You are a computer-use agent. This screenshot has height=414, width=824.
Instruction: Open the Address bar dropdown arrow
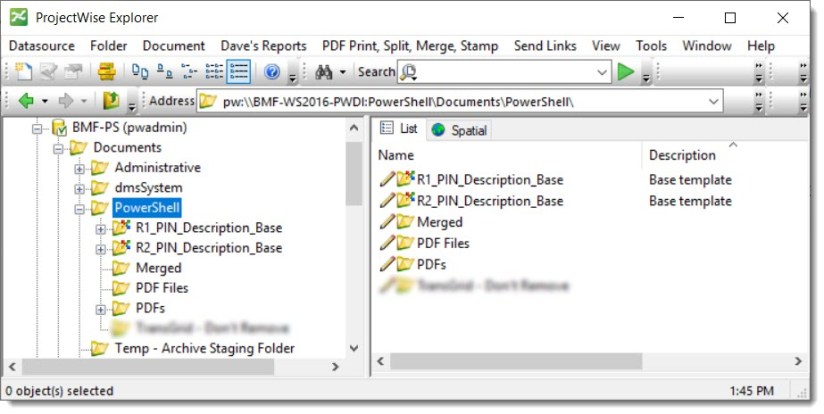coord(713,101)
